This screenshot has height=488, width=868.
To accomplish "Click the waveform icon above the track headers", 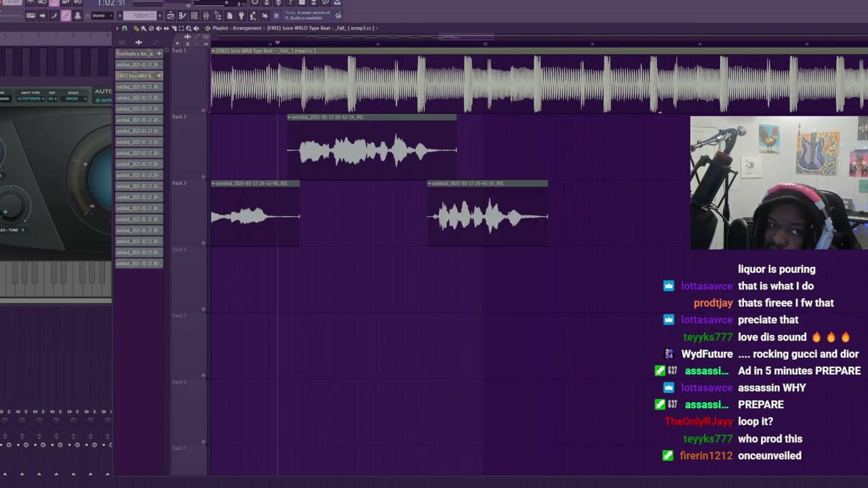I will point(187,37).
